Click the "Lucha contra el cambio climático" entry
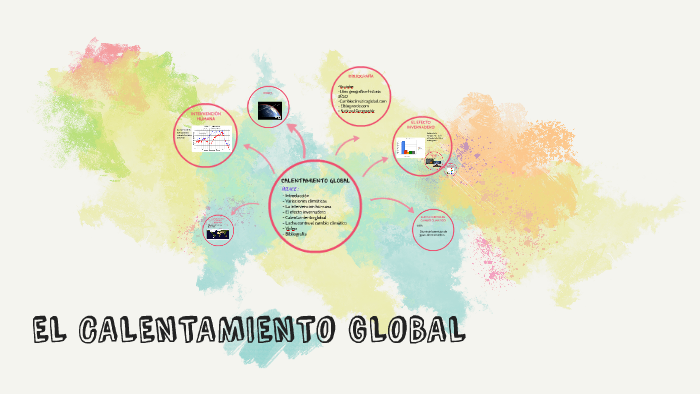This screenshot has height=394, width=700. click(x=315, y=223)
